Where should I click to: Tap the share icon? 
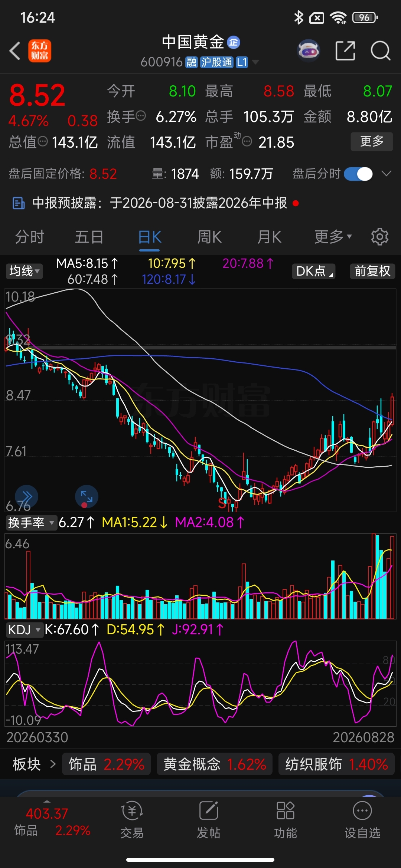(345, 50)
